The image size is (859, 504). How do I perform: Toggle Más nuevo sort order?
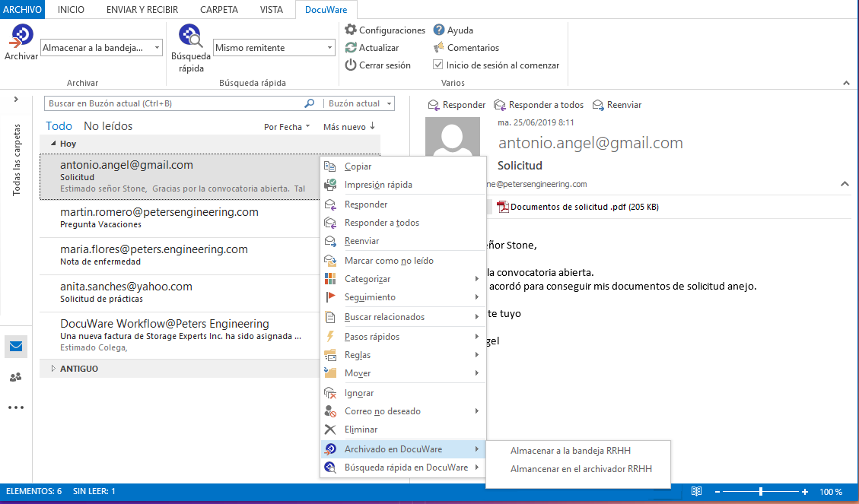pos(349,127)
